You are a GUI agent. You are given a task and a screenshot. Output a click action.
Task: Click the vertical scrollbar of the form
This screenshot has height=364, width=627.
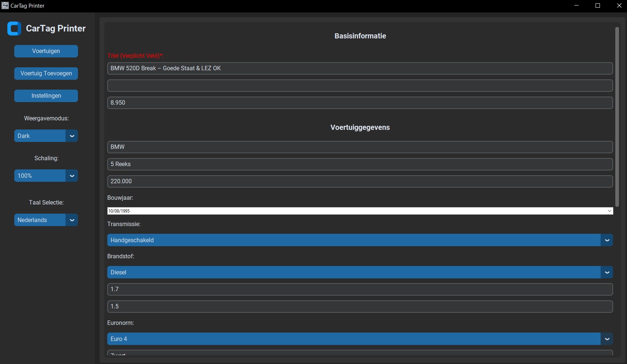click(617, 117)
